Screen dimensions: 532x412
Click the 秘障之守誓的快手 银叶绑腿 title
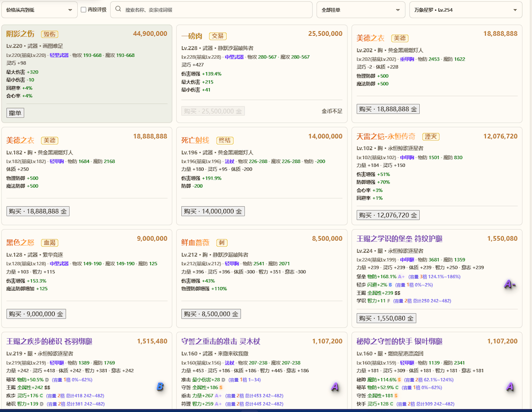pyautogui.click(x=400, y=341)
